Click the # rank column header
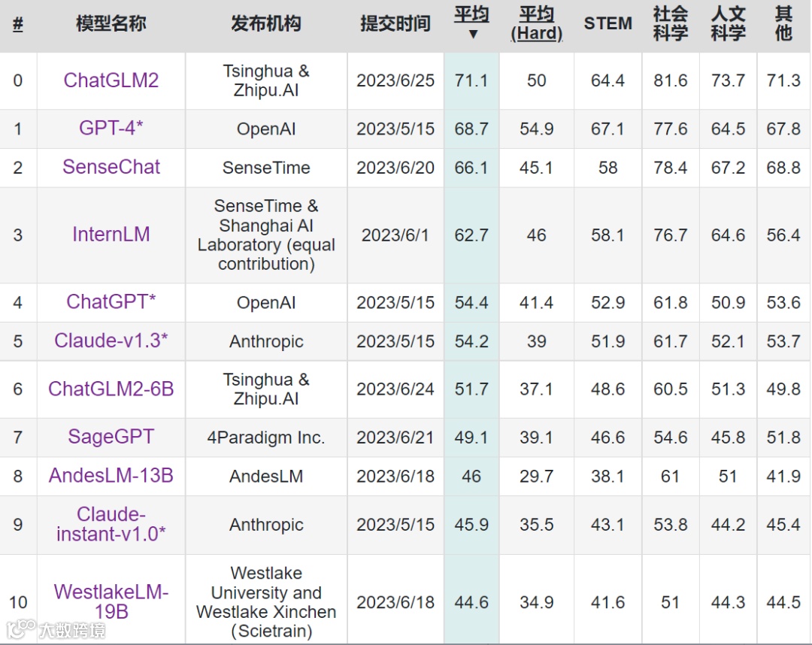Image resolution: width=812 pixels, height=645 pixels. 17,24
